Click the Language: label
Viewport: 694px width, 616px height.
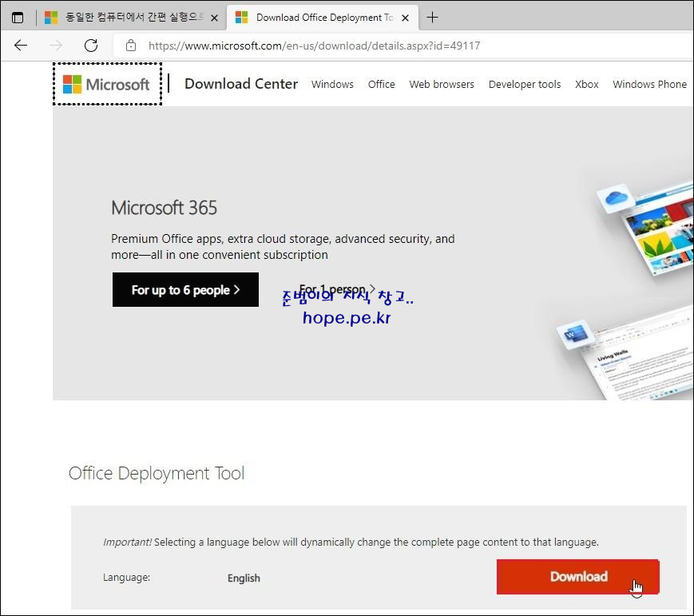tap(127, 578)
